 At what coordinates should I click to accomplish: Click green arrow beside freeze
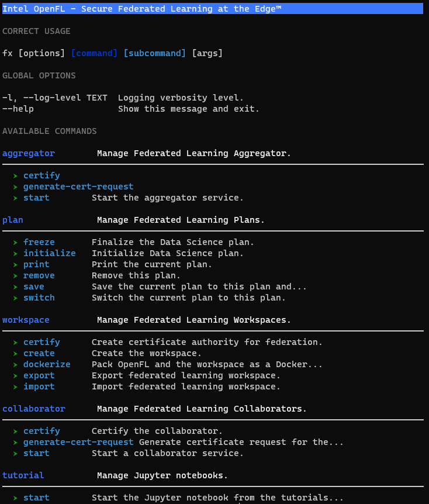[15, 243]
